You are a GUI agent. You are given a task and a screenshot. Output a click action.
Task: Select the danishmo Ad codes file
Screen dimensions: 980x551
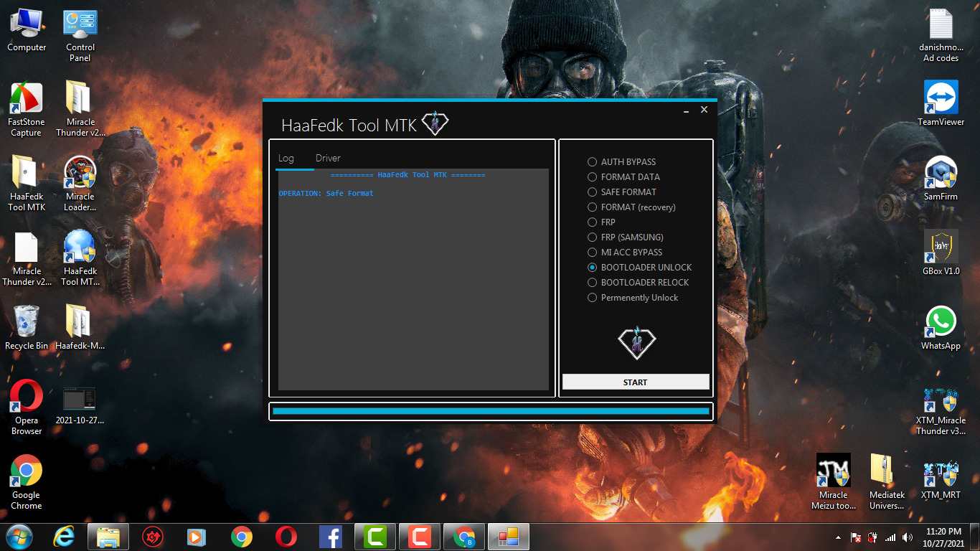coord(941,37)
